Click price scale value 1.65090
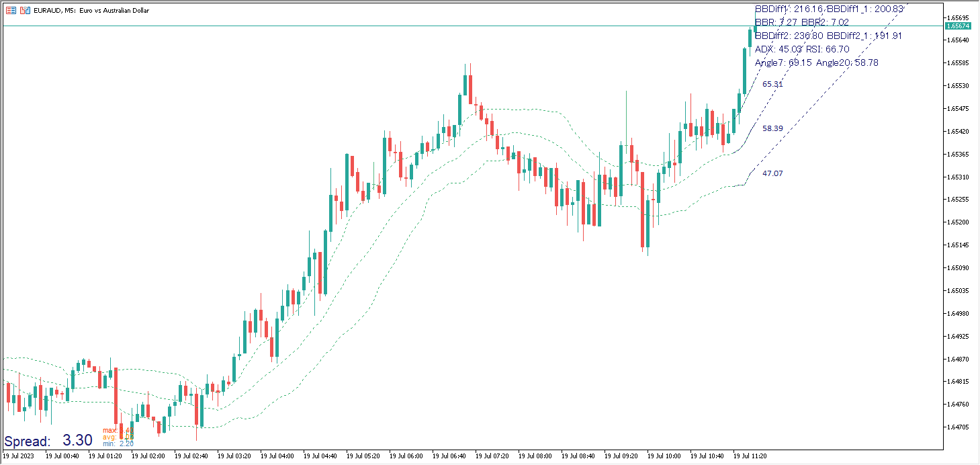Viewport: 980px width, 465px height. 958,268
